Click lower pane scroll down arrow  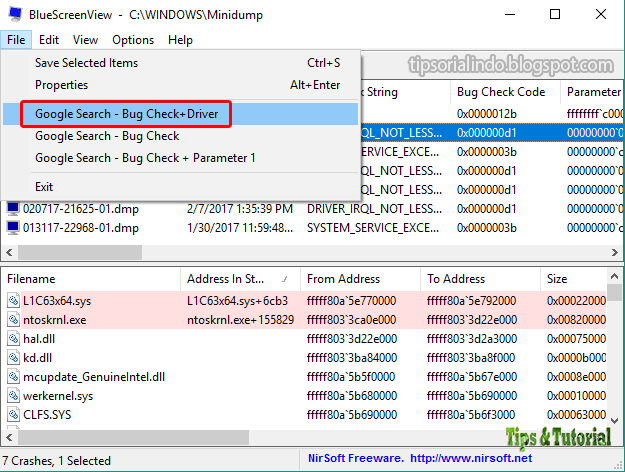[x=614, y=421]
